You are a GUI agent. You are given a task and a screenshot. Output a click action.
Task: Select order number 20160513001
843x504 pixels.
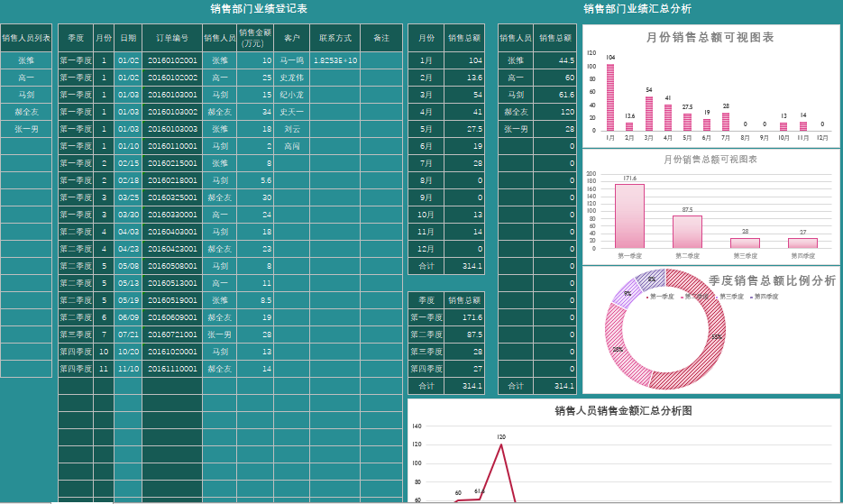172,283
